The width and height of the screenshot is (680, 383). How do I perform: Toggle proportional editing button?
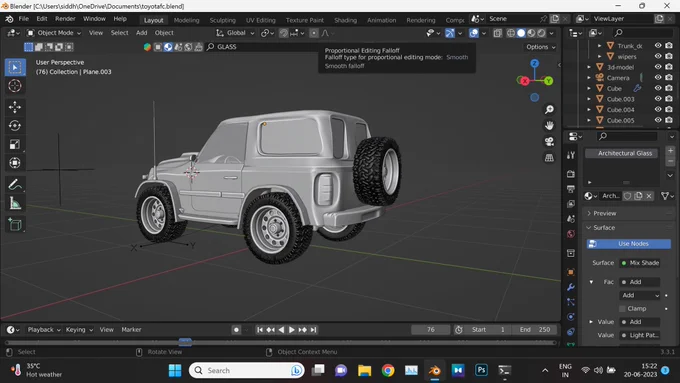coord(314,33)
